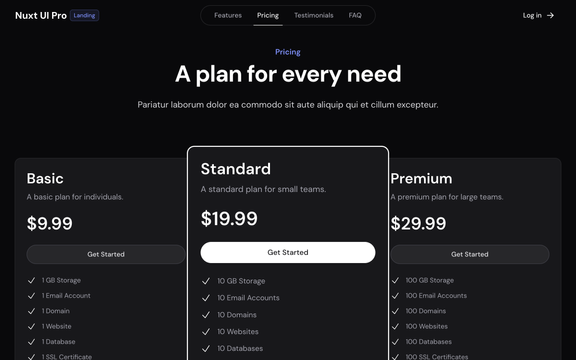The height and width of the screenshot is (360, 576).
Task: Click the $29.99 Premium price
Action: pos(418,223)
